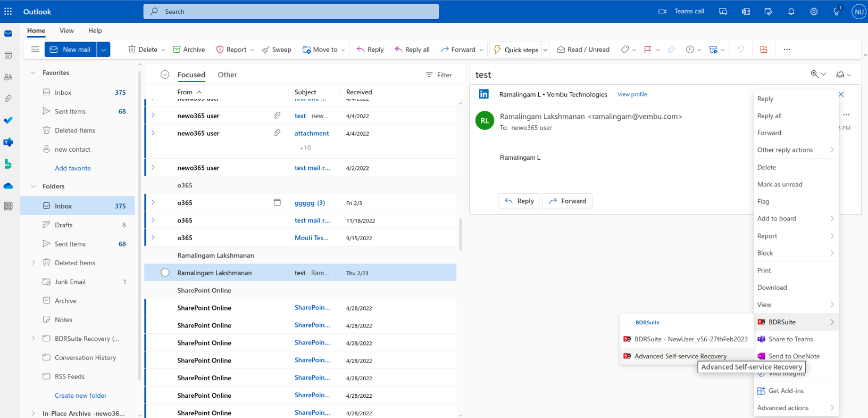Image resolution: width=868 pixels, height=418 pixels.
Task: Open the zoom magnifier in reading pane
Action: (814, 75)
